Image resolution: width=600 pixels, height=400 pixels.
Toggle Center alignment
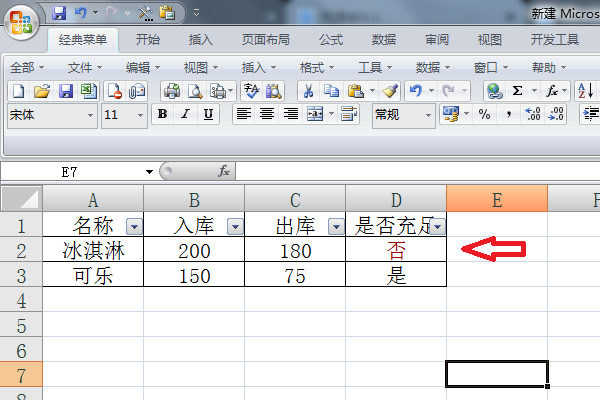click(267, 114)
